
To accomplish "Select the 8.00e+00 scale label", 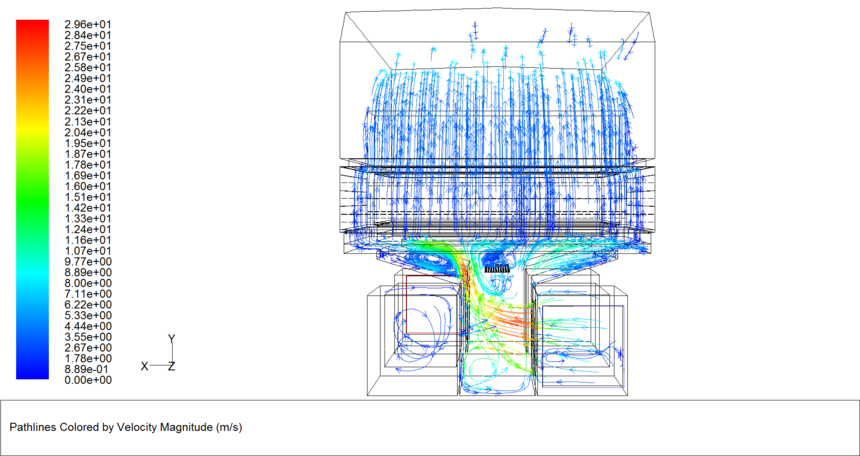I will pos(88,283).
